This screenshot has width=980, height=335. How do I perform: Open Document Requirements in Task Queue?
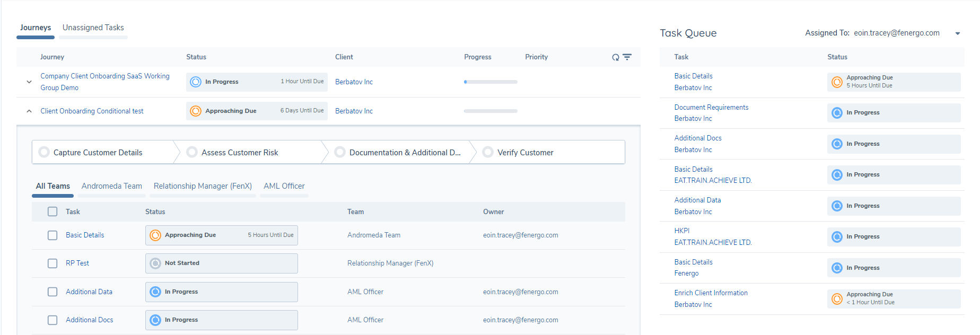pos(711,107)
